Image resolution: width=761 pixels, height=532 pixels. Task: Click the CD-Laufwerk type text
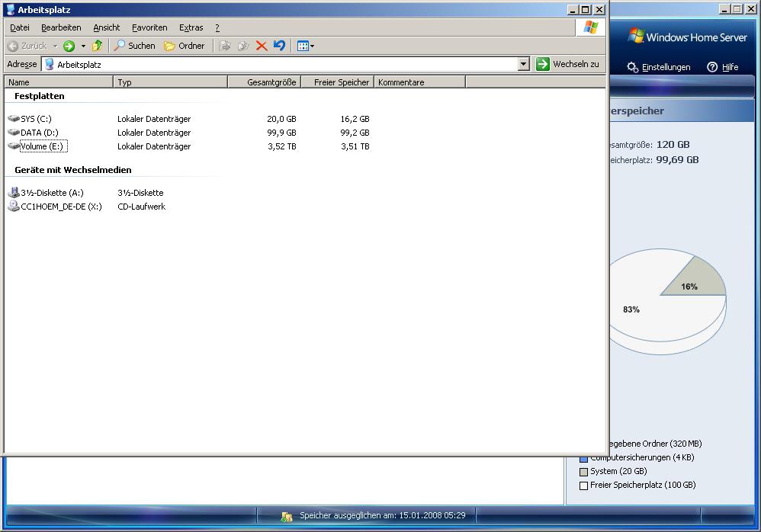point(141,206)
